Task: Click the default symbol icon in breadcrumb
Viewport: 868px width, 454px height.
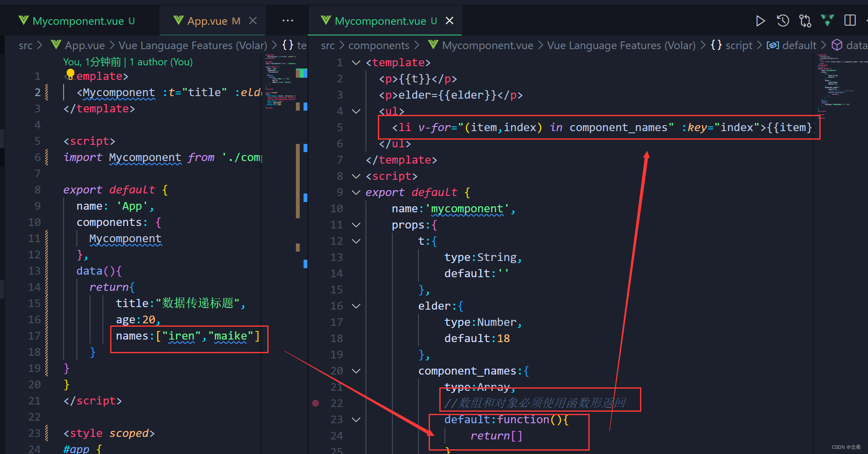Action: 773,45
